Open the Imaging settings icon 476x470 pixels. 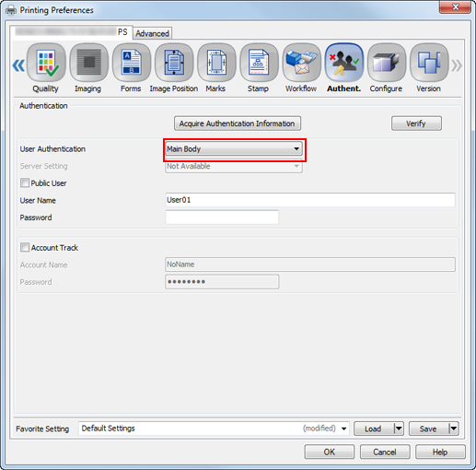pyautogui.click(x=88, y=63)
